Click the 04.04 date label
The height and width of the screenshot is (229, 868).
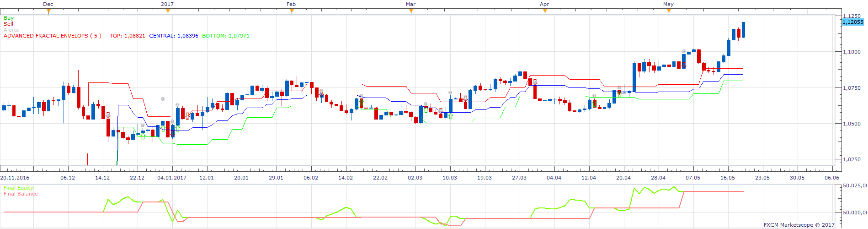coord(554,178)
